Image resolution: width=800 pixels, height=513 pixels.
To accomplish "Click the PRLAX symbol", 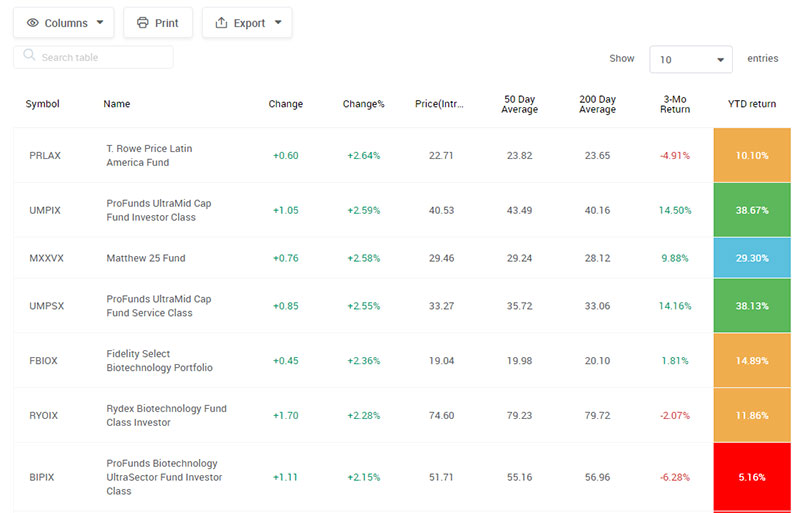I will click(x=46, y=156).
